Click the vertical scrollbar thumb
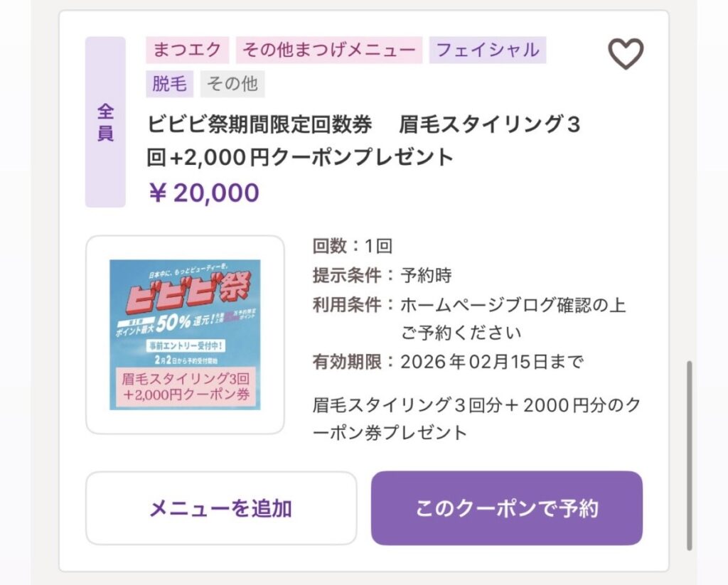The width and height of the screenshot is (728, 585). pyautogui.click(x=689, y=455)
